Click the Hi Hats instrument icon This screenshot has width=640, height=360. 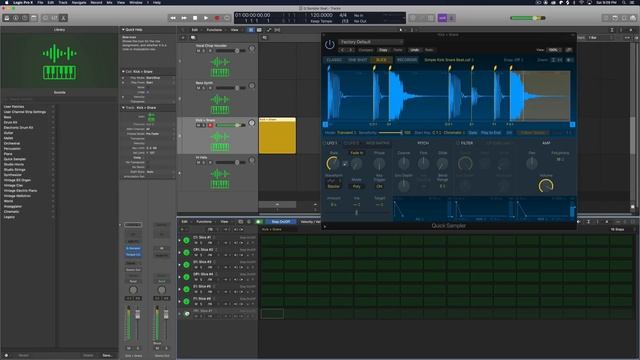tap(220, 179)
